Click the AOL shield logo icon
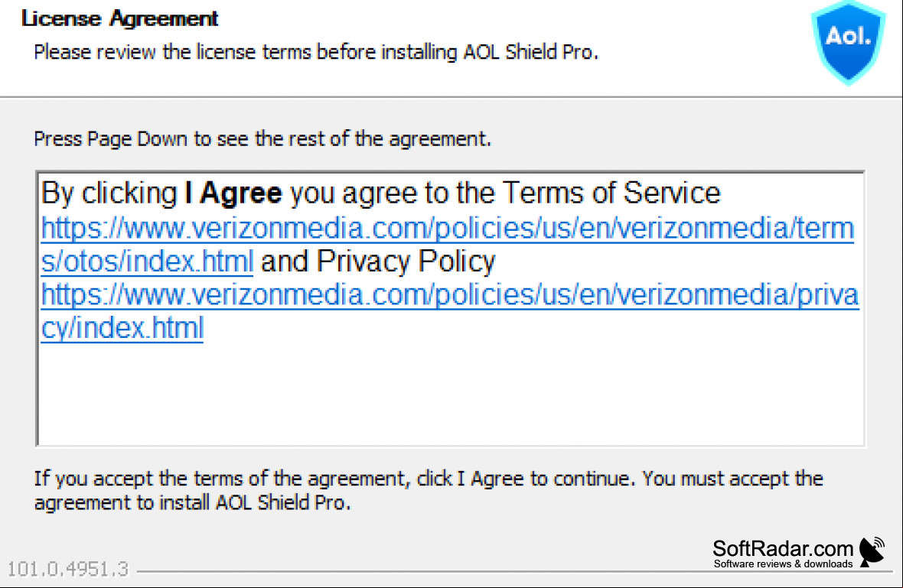903x588 pixels. tap(848, 43)
